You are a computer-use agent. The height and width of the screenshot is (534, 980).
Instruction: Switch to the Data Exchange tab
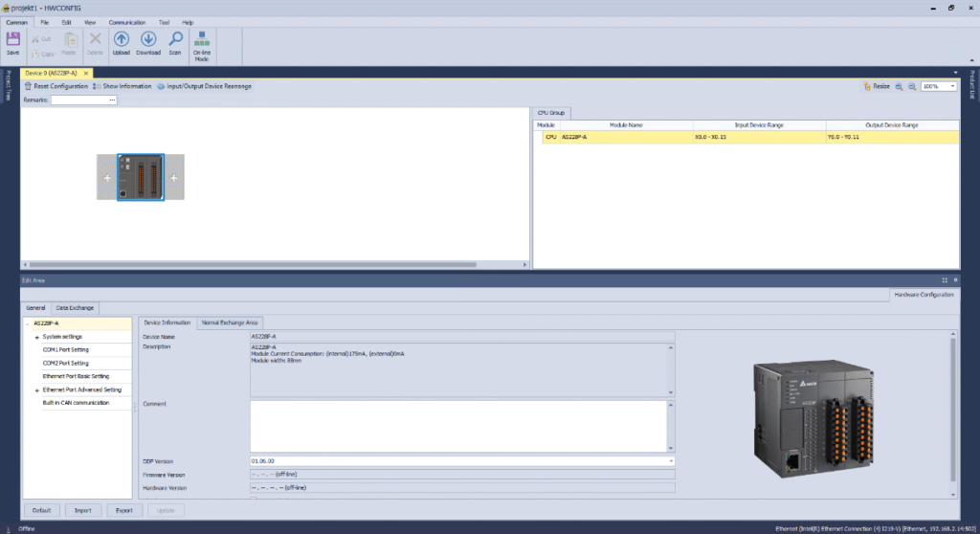74,308
